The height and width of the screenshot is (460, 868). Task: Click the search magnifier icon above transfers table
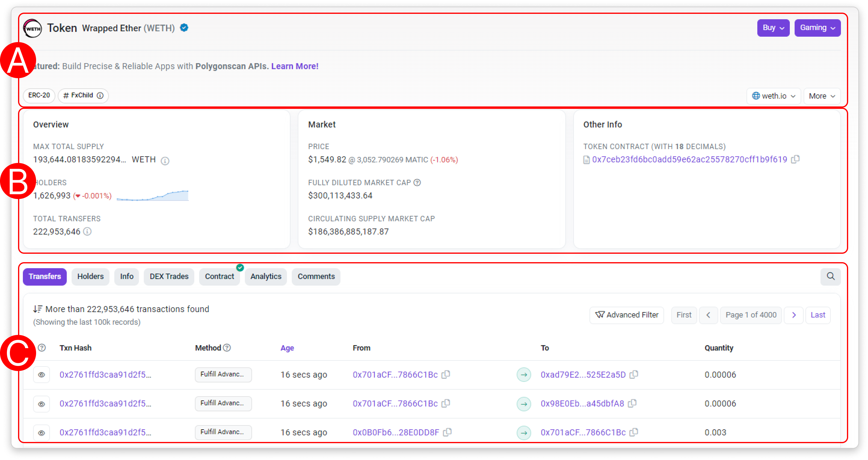pos(830,277)
